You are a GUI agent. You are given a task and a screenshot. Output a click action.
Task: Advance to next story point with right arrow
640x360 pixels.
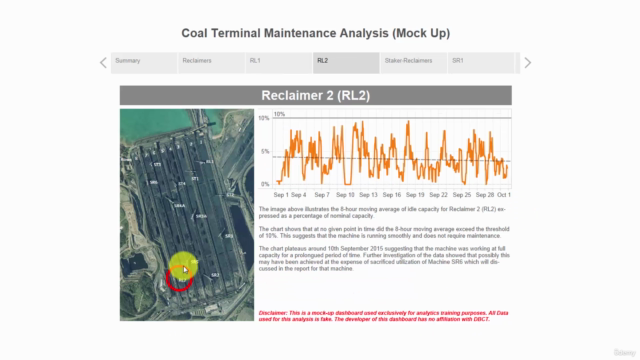[528, 62]
